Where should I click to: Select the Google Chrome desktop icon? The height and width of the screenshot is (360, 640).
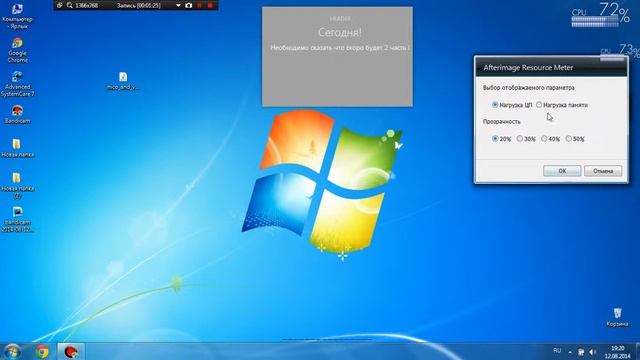[17, 50]
